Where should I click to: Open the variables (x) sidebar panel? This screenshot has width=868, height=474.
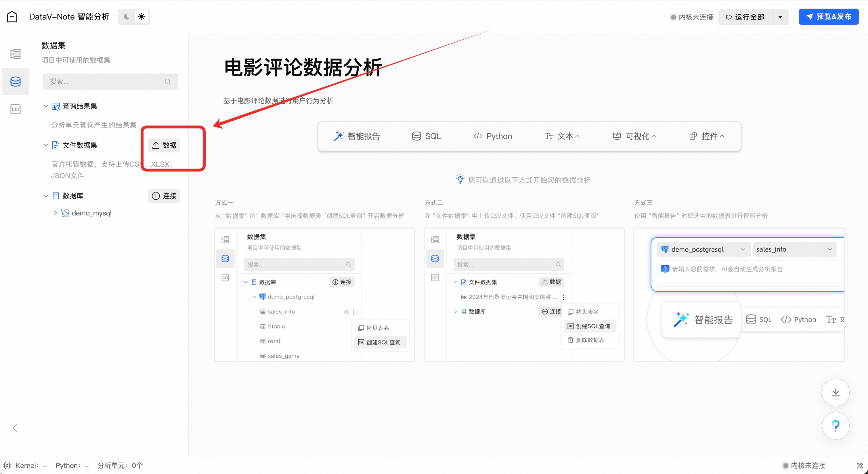click(x=16, y=109)
